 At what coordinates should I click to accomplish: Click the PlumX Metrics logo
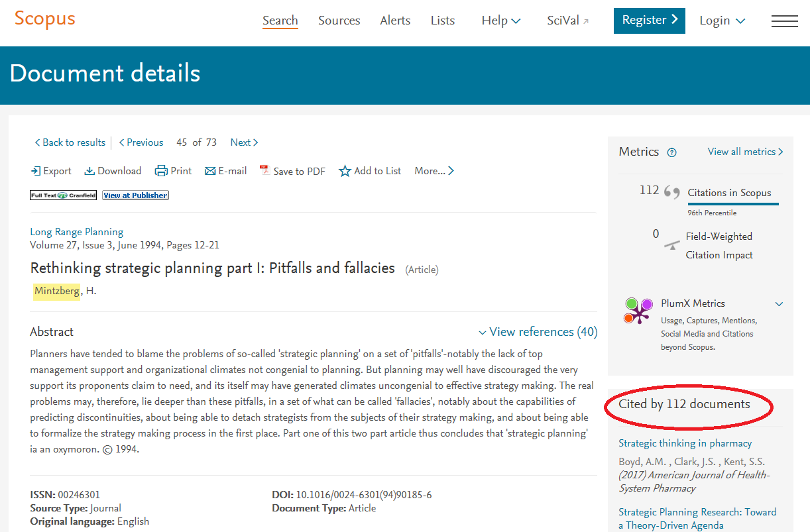tap(637, 311)
